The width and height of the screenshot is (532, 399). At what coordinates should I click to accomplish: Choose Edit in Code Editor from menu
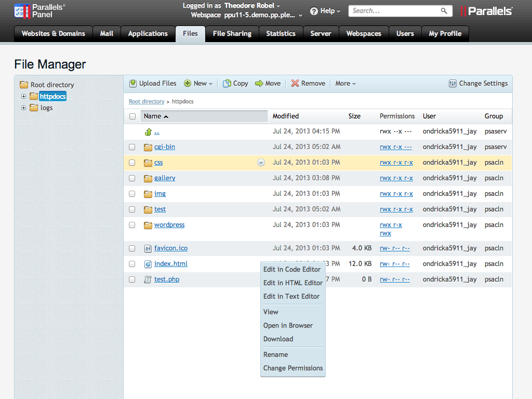(x=292, y=269)
